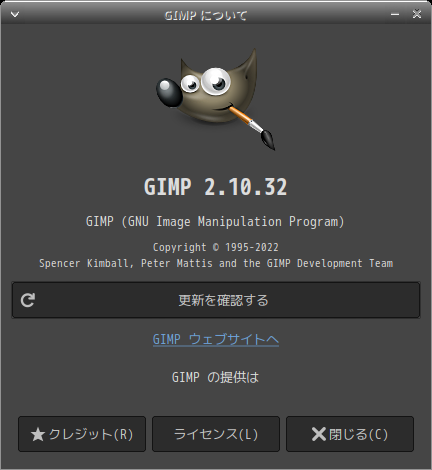
Task: Click the Wilber mascot logo image
Action: pyautogui.click(x=216, y=99)
